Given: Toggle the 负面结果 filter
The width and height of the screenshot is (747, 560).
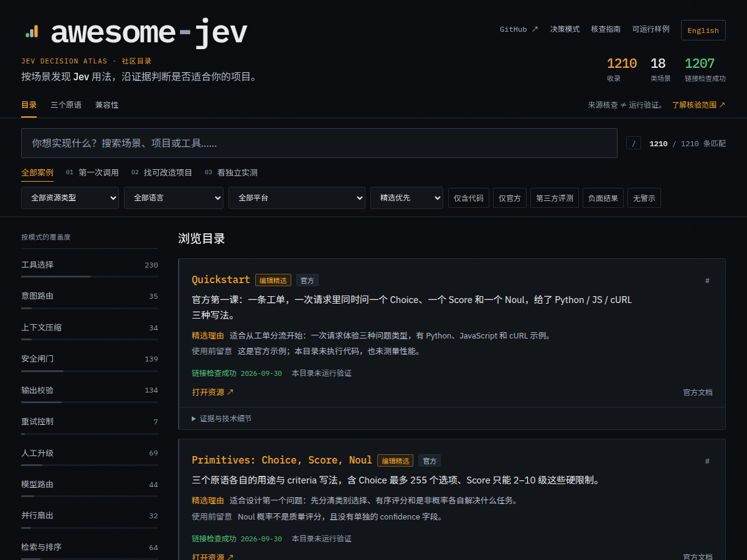Looking at the screenshot, I should pos(603,198).
